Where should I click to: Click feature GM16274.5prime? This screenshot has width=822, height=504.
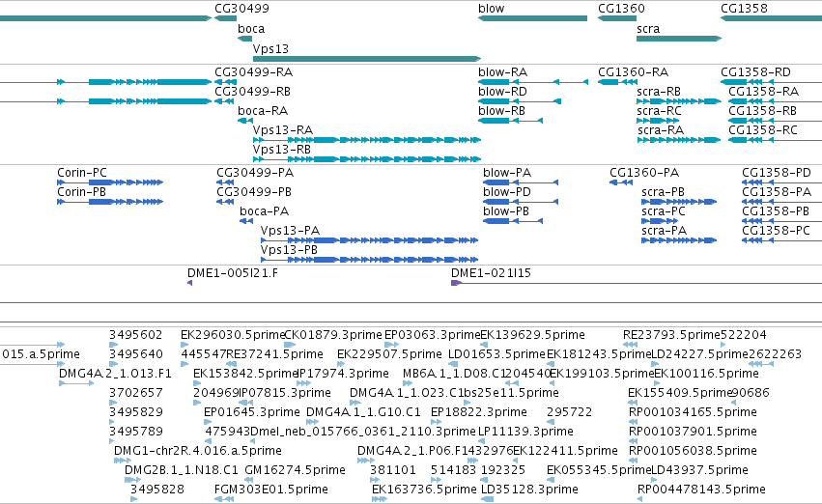click(x=249, y=481)
